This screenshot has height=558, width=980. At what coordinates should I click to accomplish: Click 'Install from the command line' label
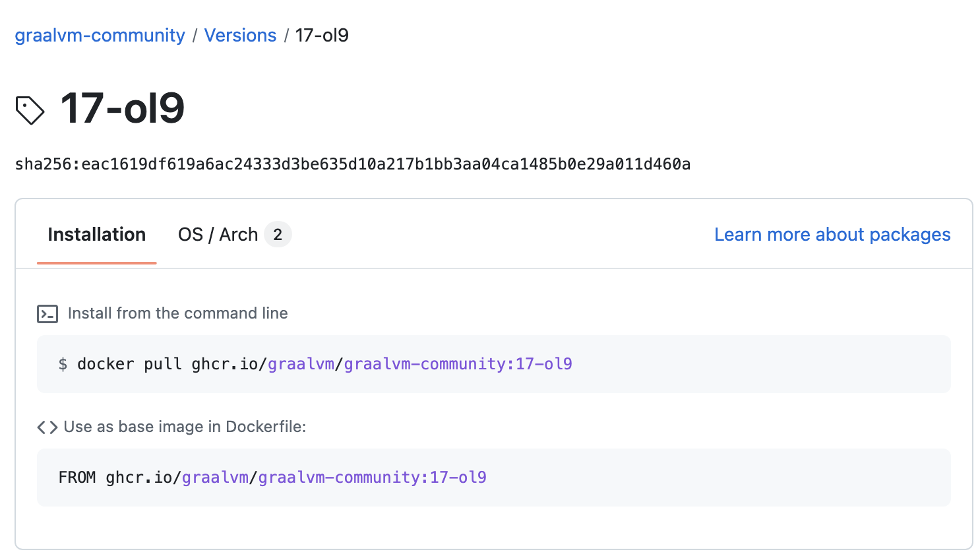coord(178,313)
